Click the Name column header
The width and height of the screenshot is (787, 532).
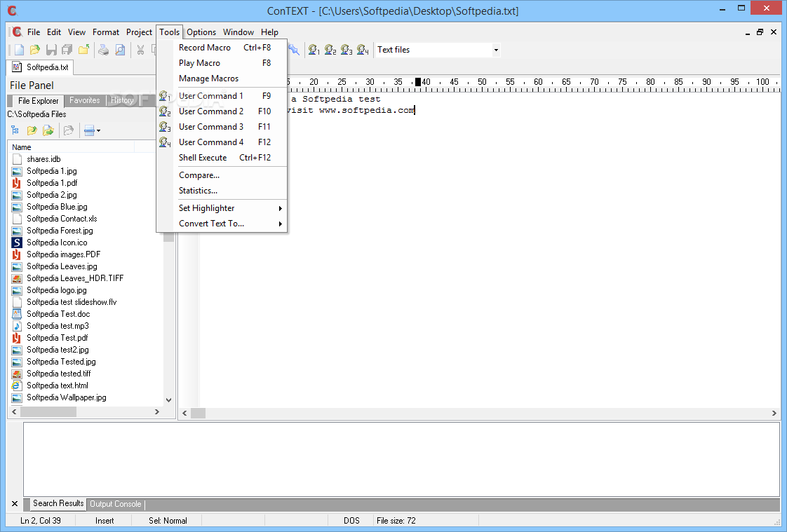click(72, 147)
